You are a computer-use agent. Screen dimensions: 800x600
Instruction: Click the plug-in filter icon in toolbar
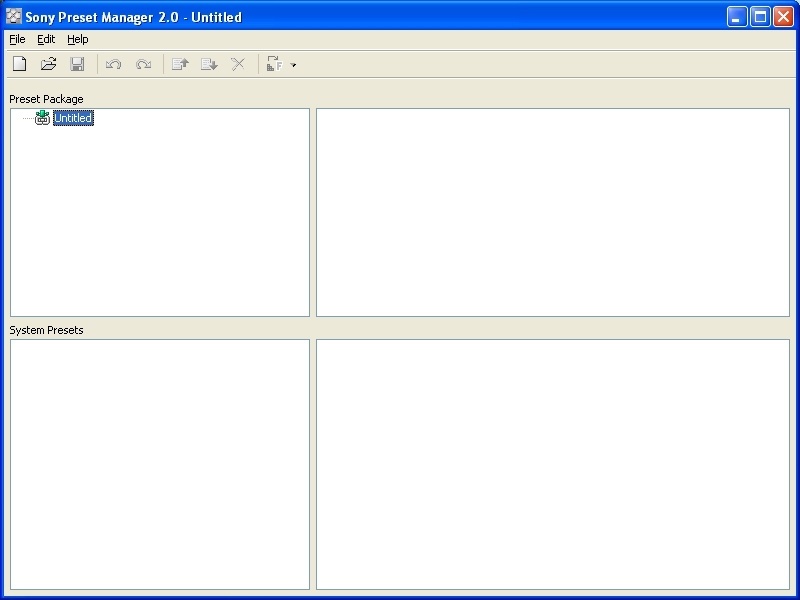[x=275, y=64]
